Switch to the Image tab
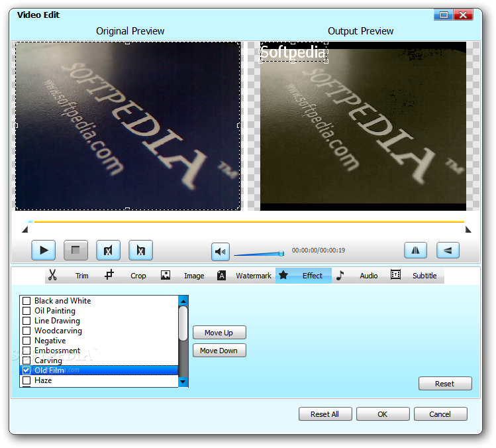 [194, 276]
